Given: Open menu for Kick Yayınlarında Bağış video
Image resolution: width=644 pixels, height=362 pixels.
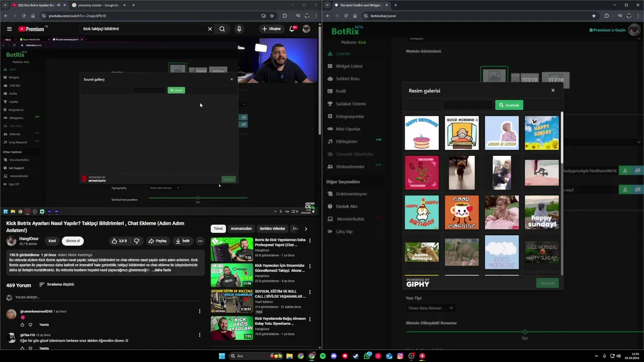Looking at the screenshot, I should 309,319.
